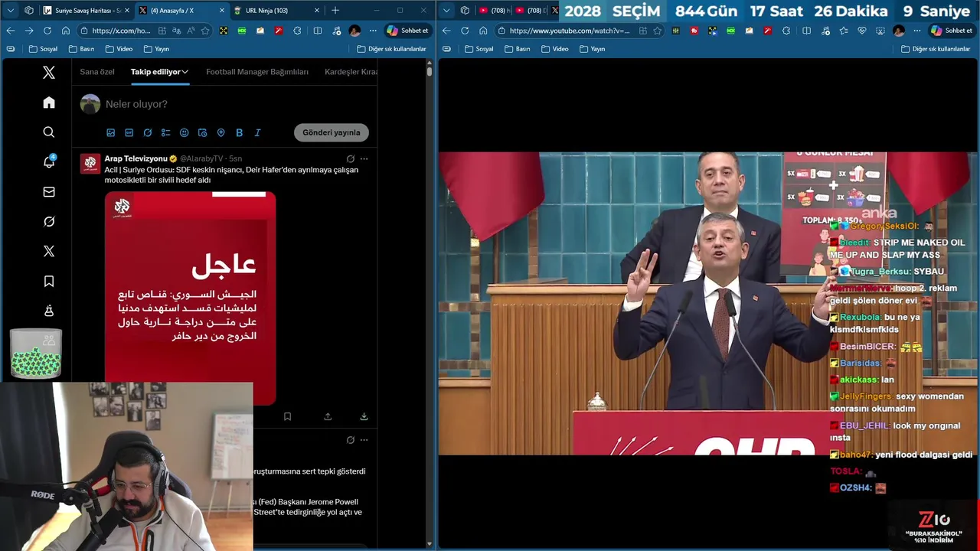The width and height of the screenshot is (980, 551).
Task: Open the red Arabic breaking news image
Action: point(190,298)
